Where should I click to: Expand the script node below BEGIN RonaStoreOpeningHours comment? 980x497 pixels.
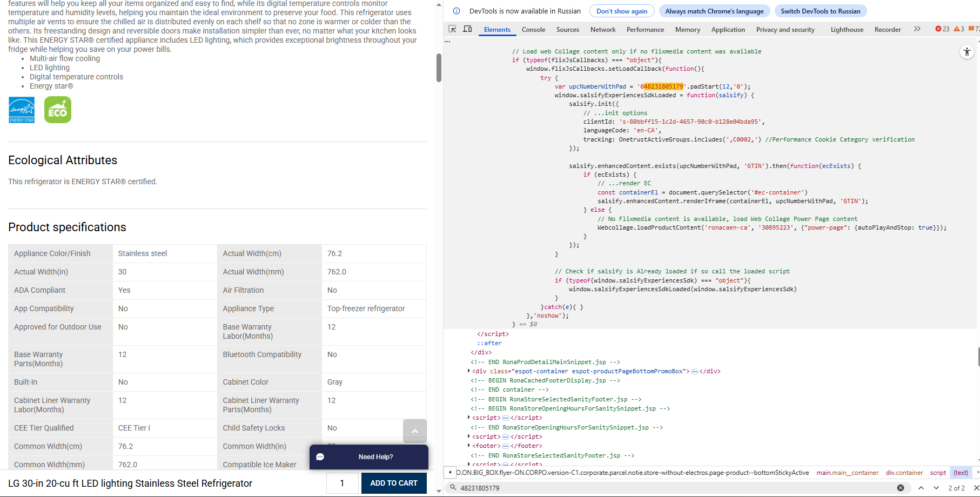(468, 418)
